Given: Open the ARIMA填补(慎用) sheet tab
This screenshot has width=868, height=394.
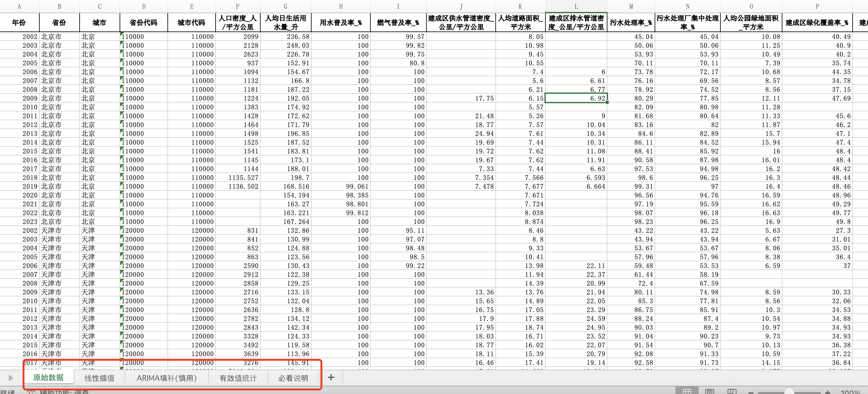Looking at the screenshot, I should point(166,378).
